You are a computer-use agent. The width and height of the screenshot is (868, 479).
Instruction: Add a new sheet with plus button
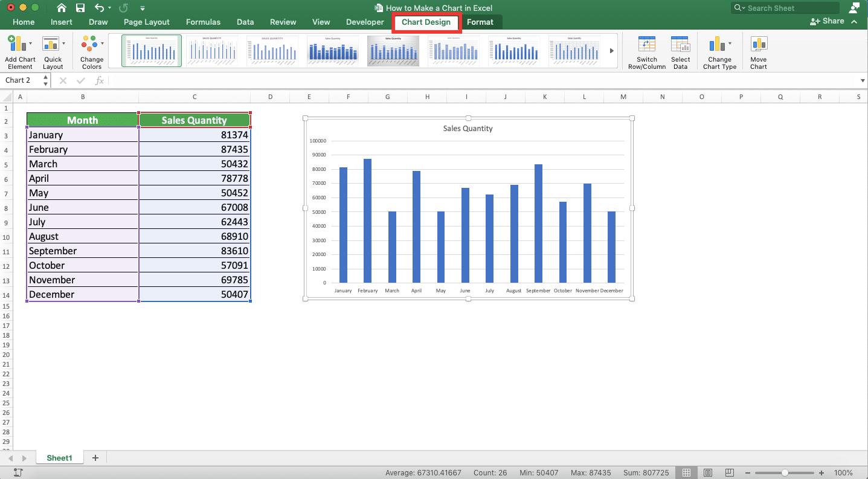click(x=95, y=458)
